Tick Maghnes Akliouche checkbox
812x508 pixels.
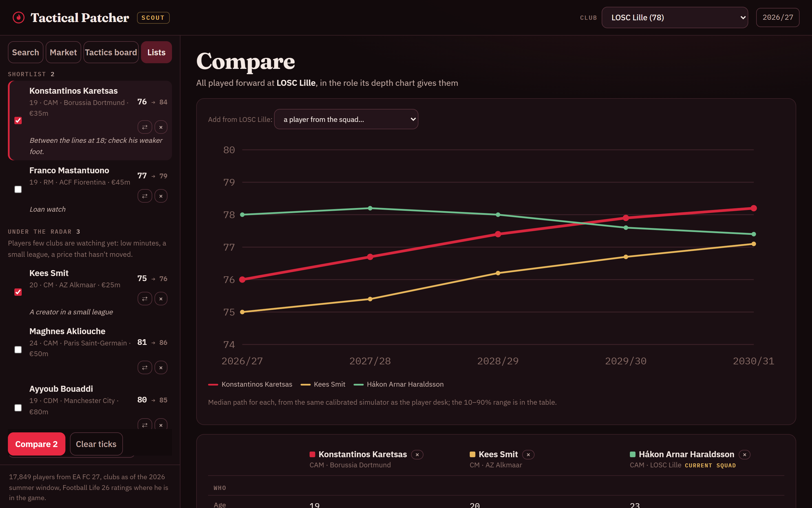18,350
